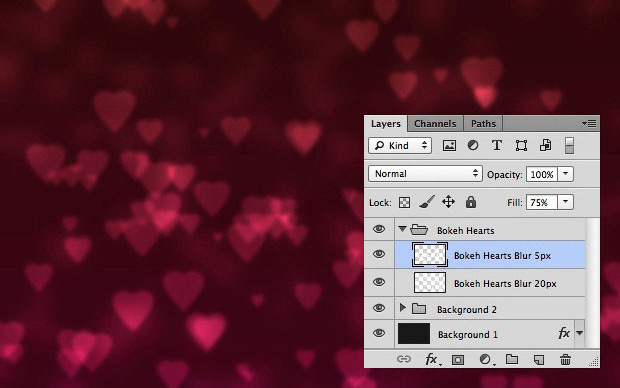
Task: Open the Opacity slider dropdown arrow
Action: pos(565,174)
